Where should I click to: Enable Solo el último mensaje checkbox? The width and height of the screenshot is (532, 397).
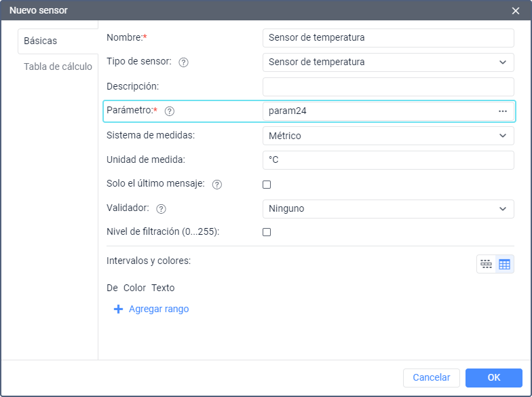tap(267, 185)
